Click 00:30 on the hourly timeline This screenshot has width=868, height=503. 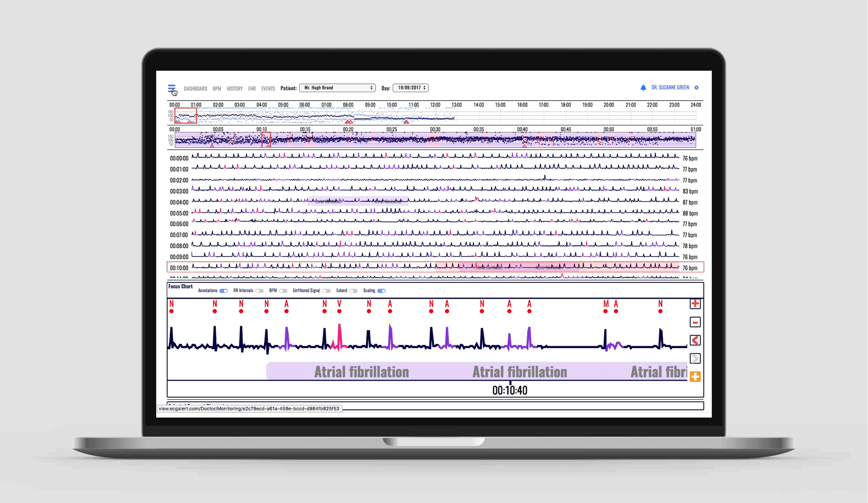point(435,130)
